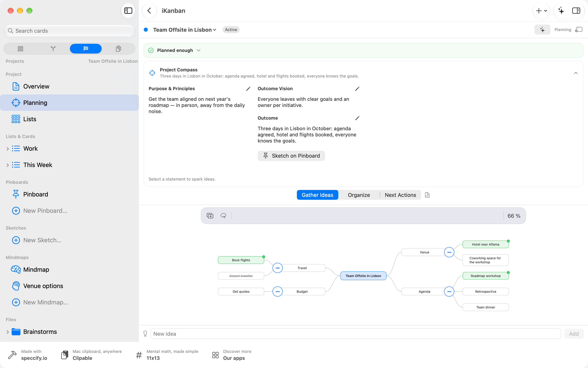Screen dimensions: 588x368
Task: Click the blue project color dot
Action: coord(146,30)
